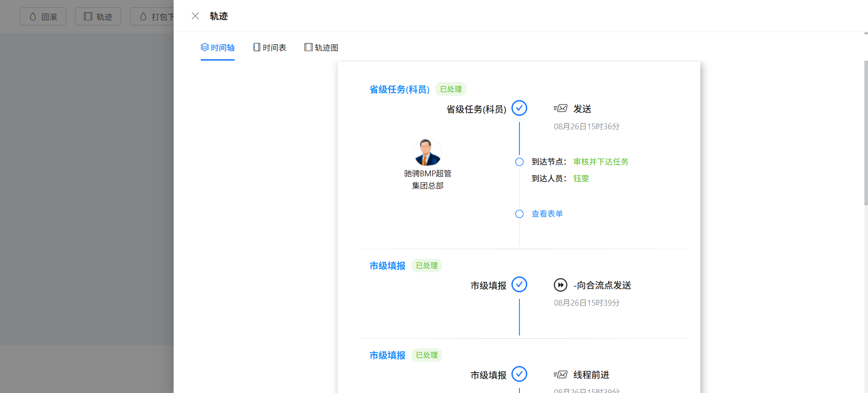Click the 驰骋BMP超管 user avatar
Screen dimensions: 868x393
428,152
